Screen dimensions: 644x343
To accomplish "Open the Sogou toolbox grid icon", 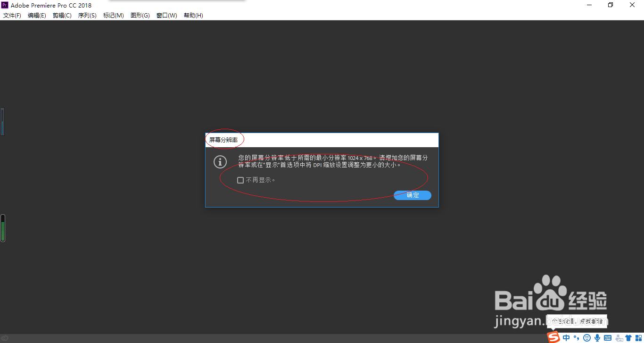I will point(639,337).
